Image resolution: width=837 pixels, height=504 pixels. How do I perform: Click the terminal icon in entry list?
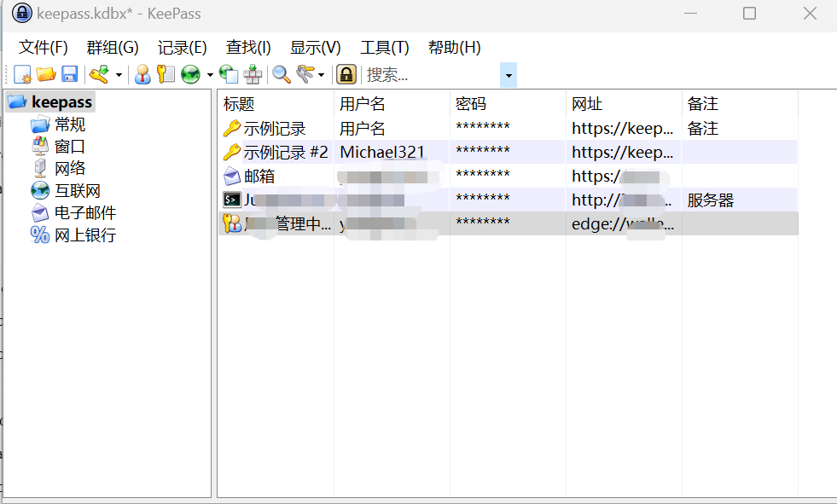tap(232, 200)
